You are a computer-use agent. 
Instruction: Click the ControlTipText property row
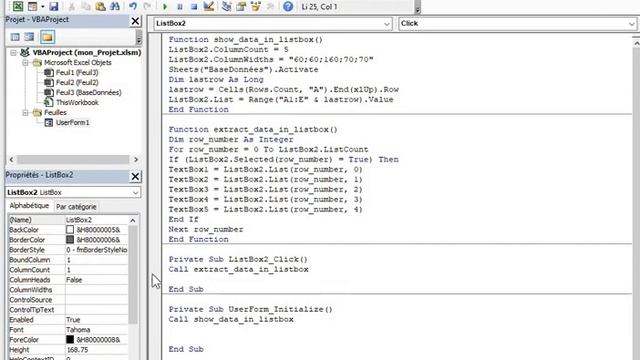(x=68, y=310)
